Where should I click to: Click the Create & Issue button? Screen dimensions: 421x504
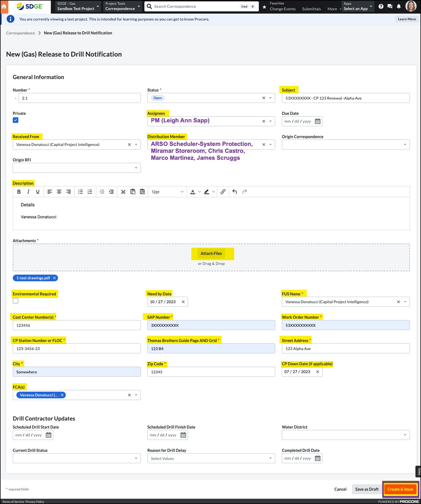point(400,489)
